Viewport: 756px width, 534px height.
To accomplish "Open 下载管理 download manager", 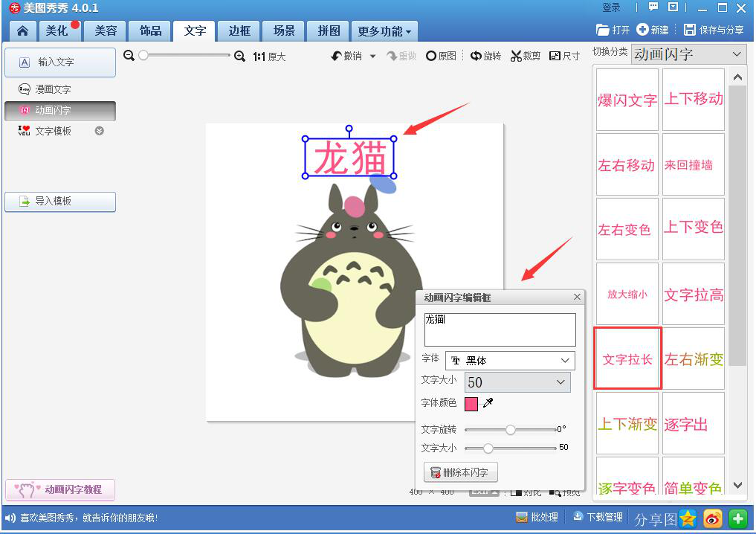I will pyautogui.click(x=598, y=518).
